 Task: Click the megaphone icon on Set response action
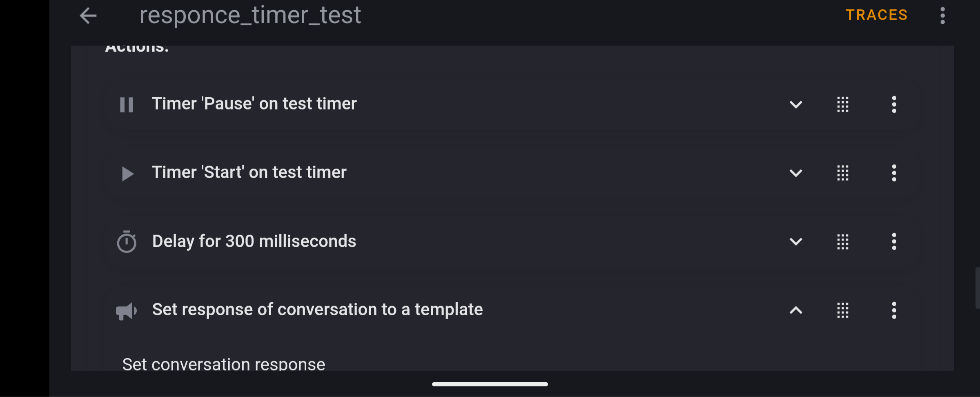point(126,311)
